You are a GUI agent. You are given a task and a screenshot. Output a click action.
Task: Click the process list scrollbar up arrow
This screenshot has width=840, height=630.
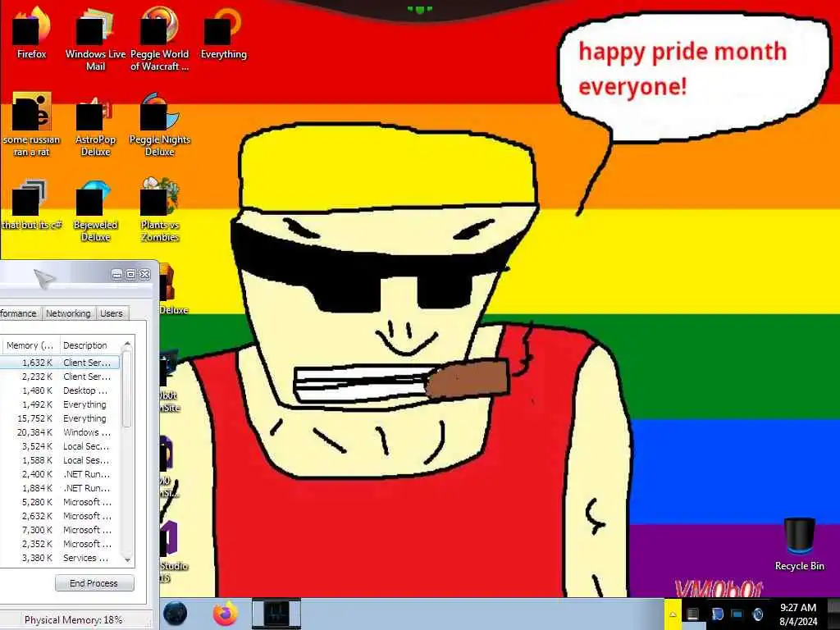(x=127, y=344)
